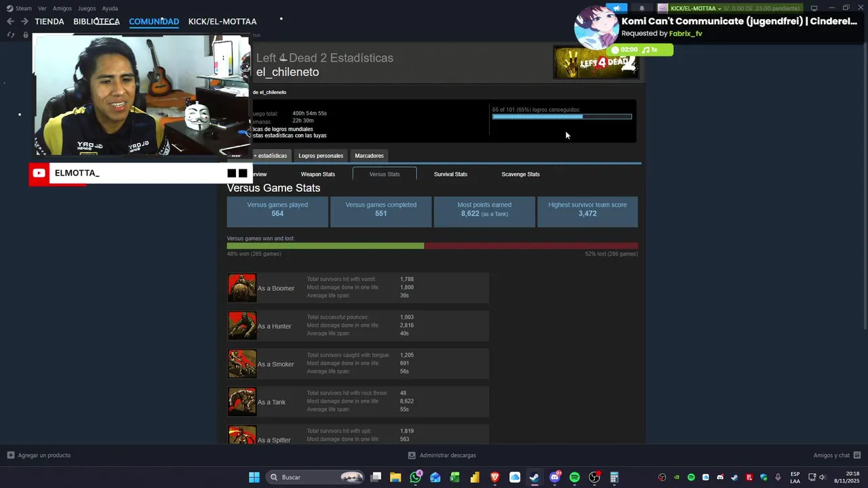Viewport: 868px width, 488px height.
Task: Click the achievements progress bar
Action: 562,117
